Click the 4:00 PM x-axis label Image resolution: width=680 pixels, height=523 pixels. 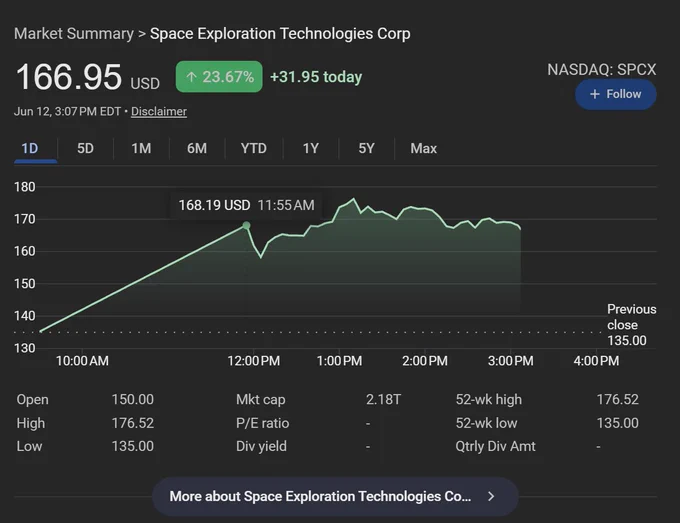point(596,361)
